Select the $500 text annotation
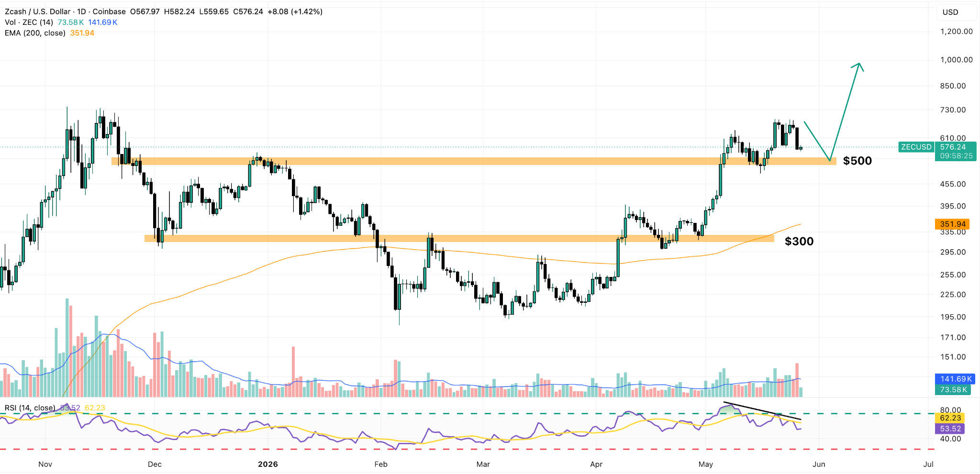Screen dimensions: 980x474 pyautogui.click(x=857, y=161)
